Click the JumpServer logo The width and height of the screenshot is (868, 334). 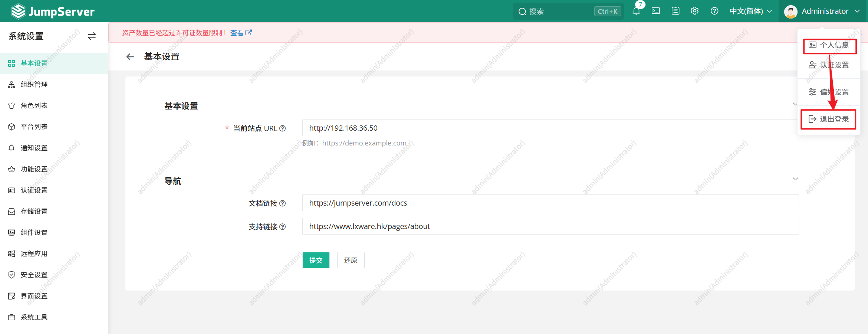coord(53,11)
